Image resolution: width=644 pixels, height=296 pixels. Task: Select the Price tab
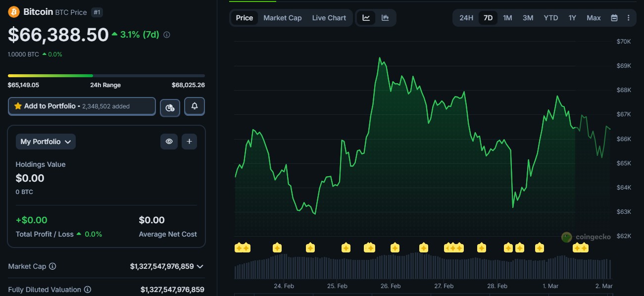click(245, 18)
